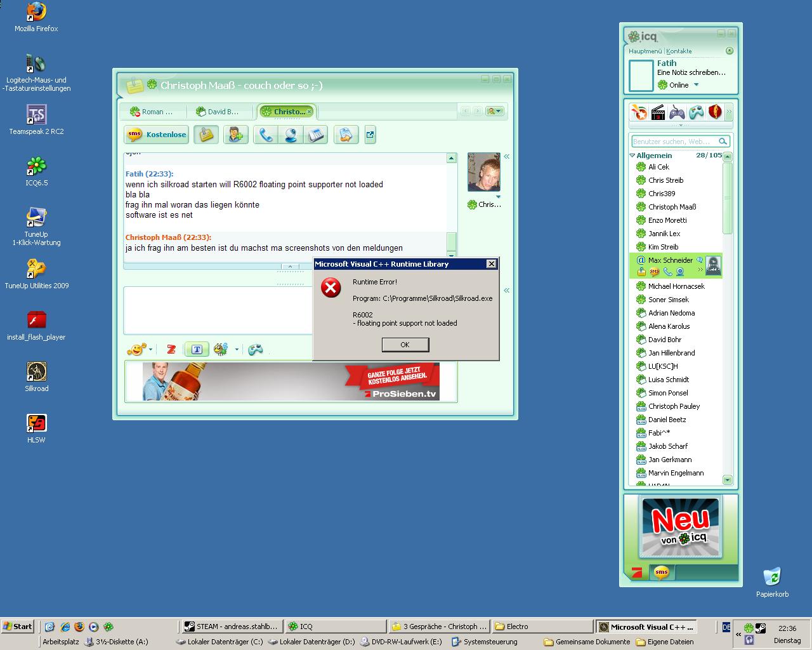Click the add-contact icon in chat toolbar
The height and width of the screenshot is (650, 812).
(x=235, y=135)
